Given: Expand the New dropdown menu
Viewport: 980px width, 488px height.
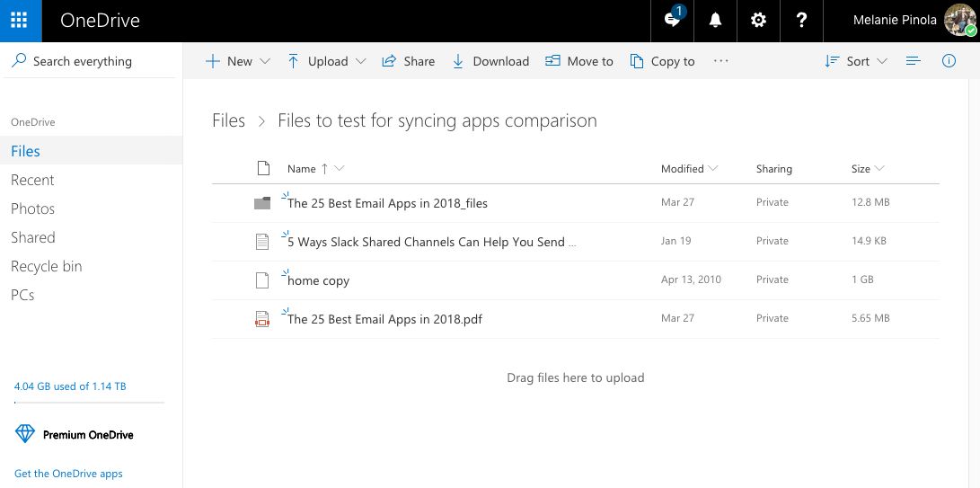Looking at the screenshot, I should tap(238, 61).
